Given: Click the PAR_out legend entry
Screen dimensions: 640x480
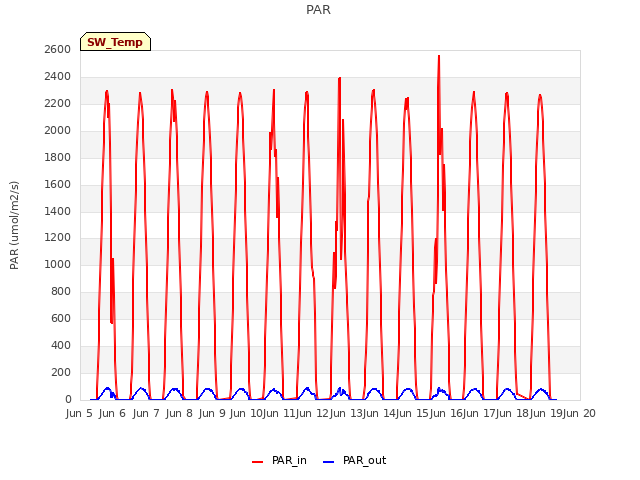Looking at the screenshot, I should coord(354,460).
